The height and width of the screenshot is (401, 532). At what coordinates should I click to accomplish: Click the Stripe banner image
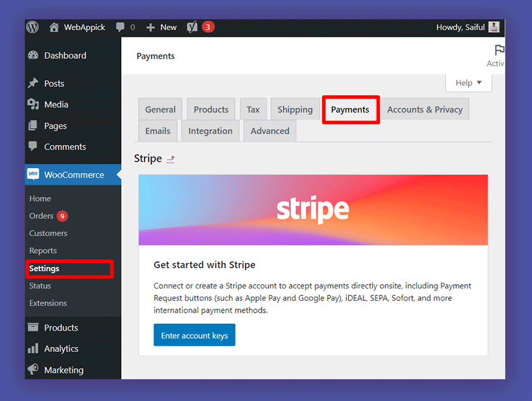pyautogui.click(x=313, y=210)
